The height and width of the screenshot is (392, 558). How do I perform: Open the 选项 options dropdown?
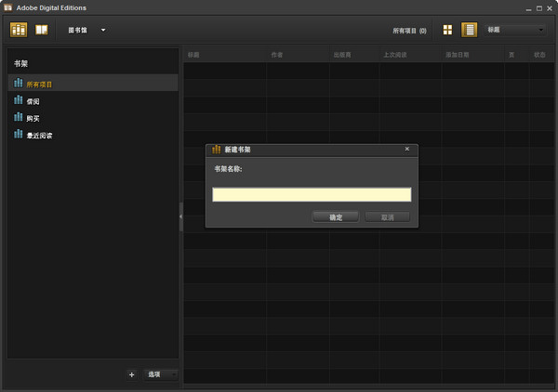(x=162, y=374)
